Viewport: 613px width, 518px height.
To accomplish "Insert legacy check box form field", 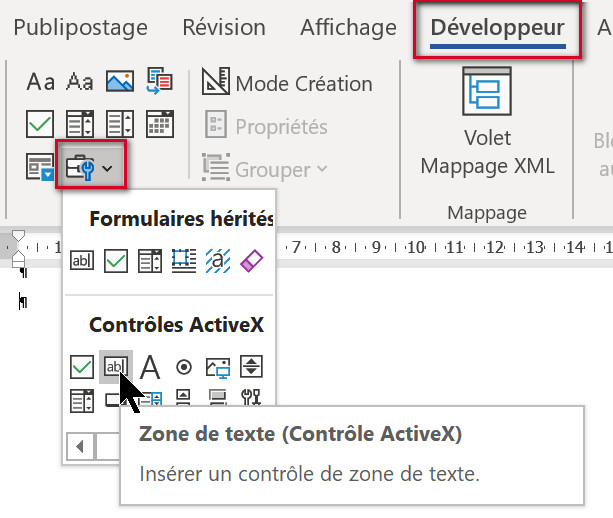I will [117, 261].
